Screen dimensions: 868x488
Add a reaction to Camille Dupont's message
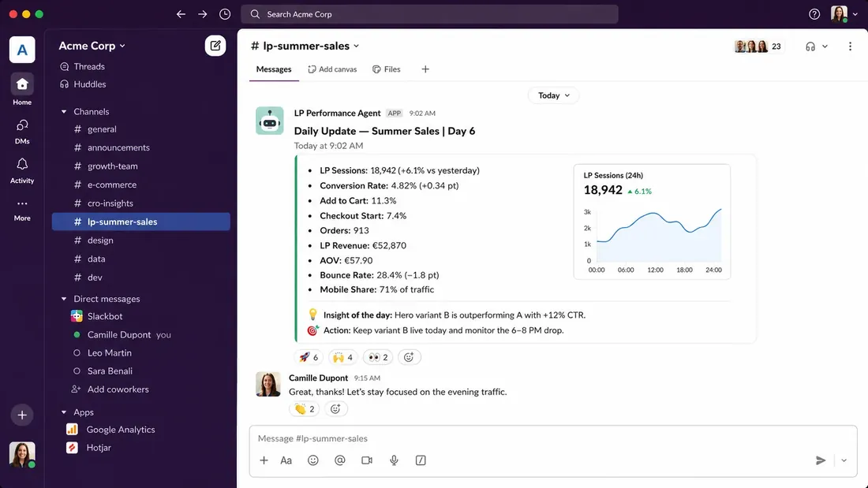335,409
